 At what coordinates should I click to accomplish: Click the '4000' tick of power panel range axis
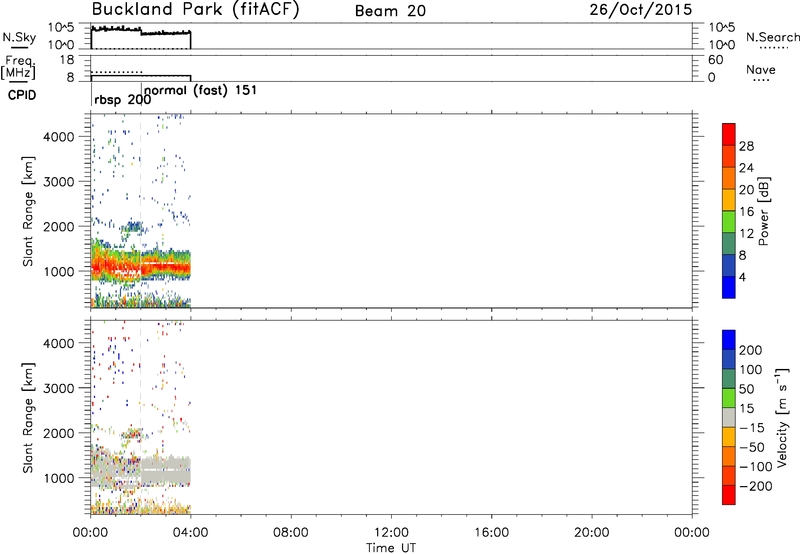click(59, 137)
